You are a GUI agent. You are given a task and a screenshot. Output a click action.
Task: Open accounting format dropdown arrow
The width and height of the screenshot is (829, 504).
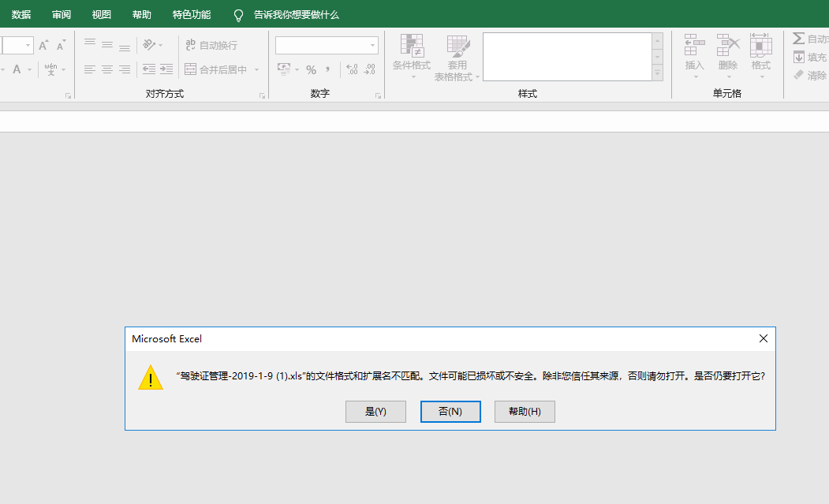pyautogui.click(x=297, y=70)
